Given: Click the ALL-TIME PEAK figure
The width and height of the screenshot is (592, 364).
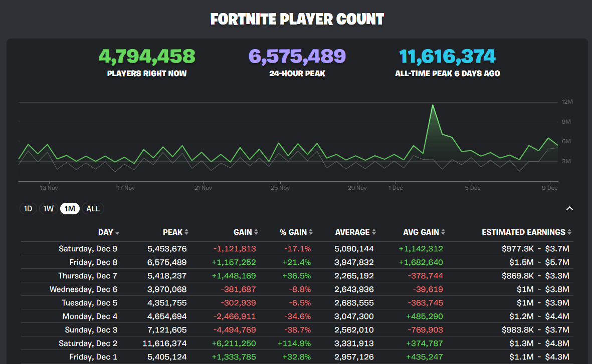Looking at the screenshot, I should 448,56.
